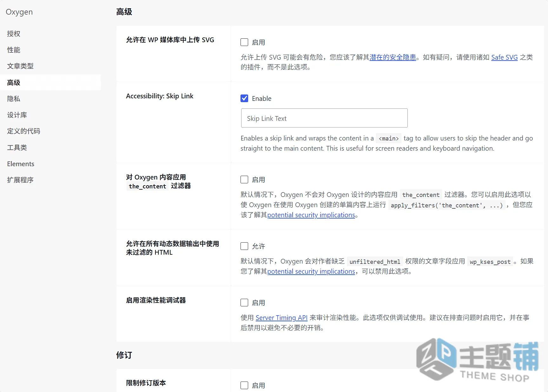The width and height of the screenshot is (548, 392).
Task: Go to the 隐私 tab
Action: pos(14,99)
